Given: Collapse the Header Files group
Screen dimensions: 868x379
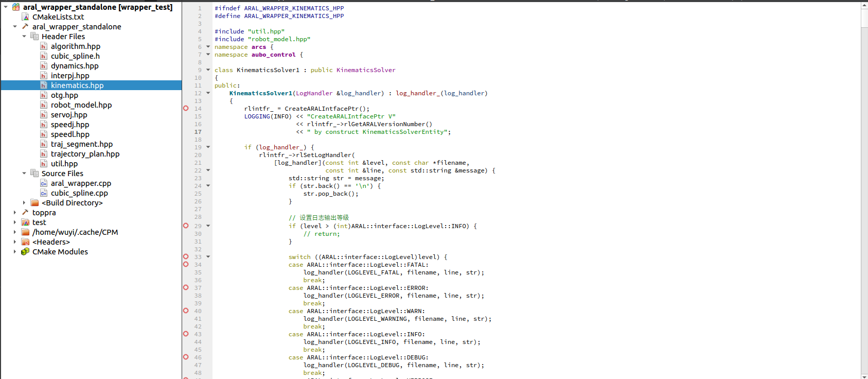Looking at the screenshot, I should tap(24, 37).
